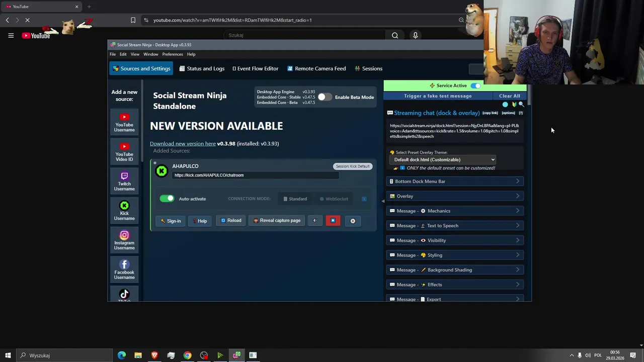Click Reload button for AHAPULCO

pos(231,221)
